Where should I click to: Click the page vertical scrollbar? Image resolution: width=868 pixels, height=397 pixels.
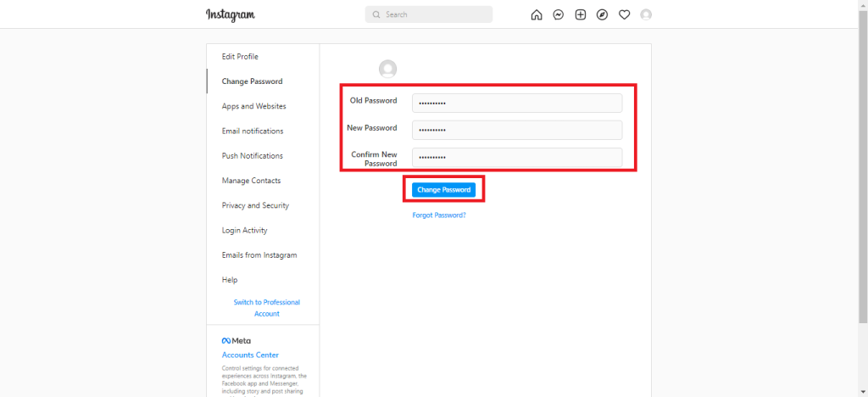tap(863, 166)
